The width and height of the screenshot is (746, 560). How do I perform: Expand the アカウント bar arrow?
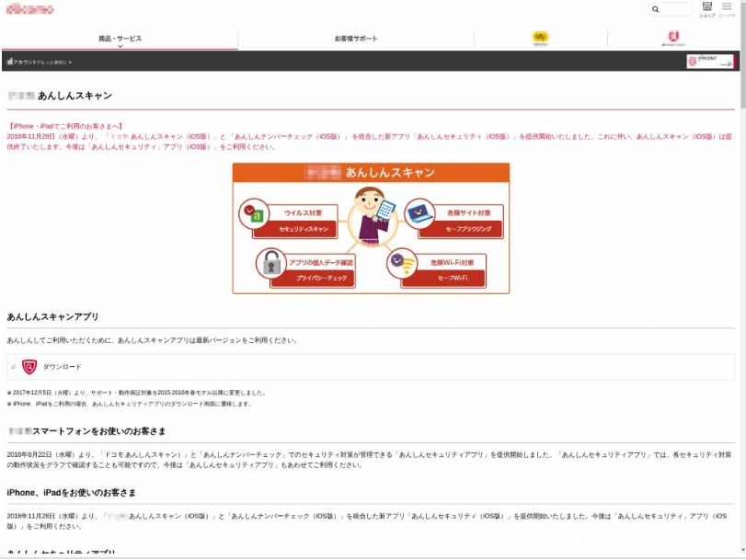[x=69, y=62]
